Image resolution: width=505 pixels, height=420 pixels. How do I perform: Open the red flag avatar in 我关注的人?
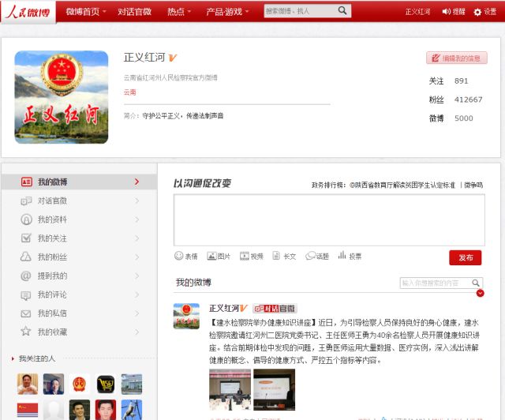tap(28, 410)
